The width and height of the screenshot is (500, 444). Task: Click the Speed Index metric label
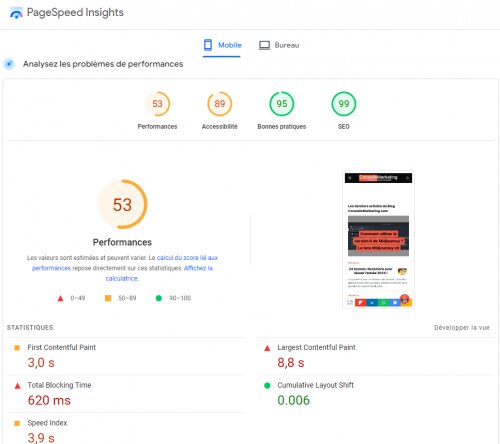click(x=47, y=423)
